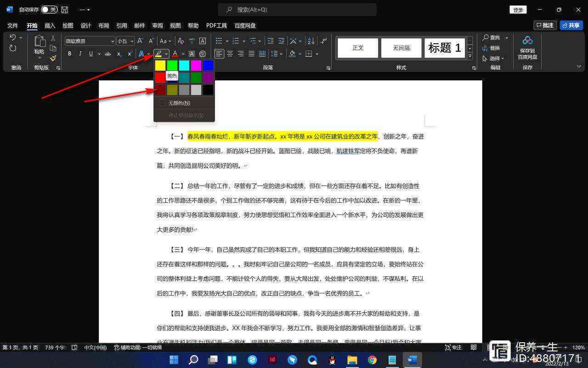Apply the Heading 1 style
Image resolution: width=588 pixels, height=368 pixels.
pyautogui.click(x=445, y=48)
